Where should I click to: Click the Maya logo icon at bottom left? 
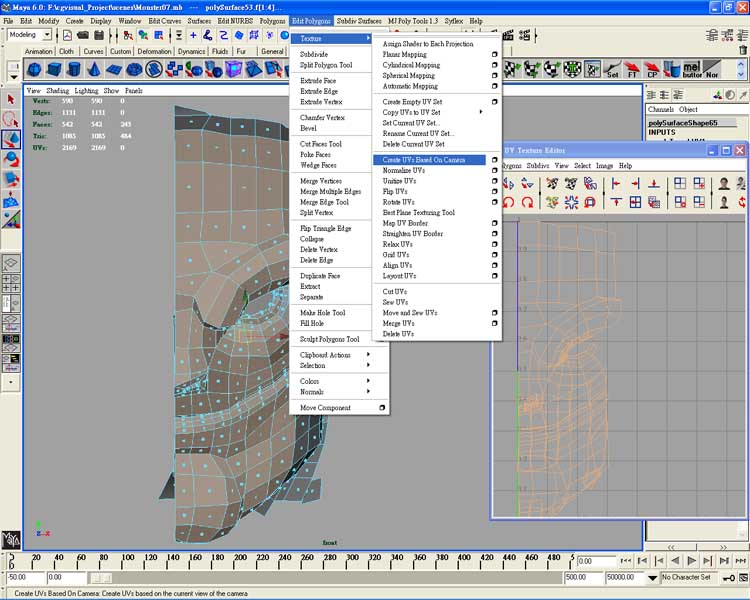tap(11, 540)
